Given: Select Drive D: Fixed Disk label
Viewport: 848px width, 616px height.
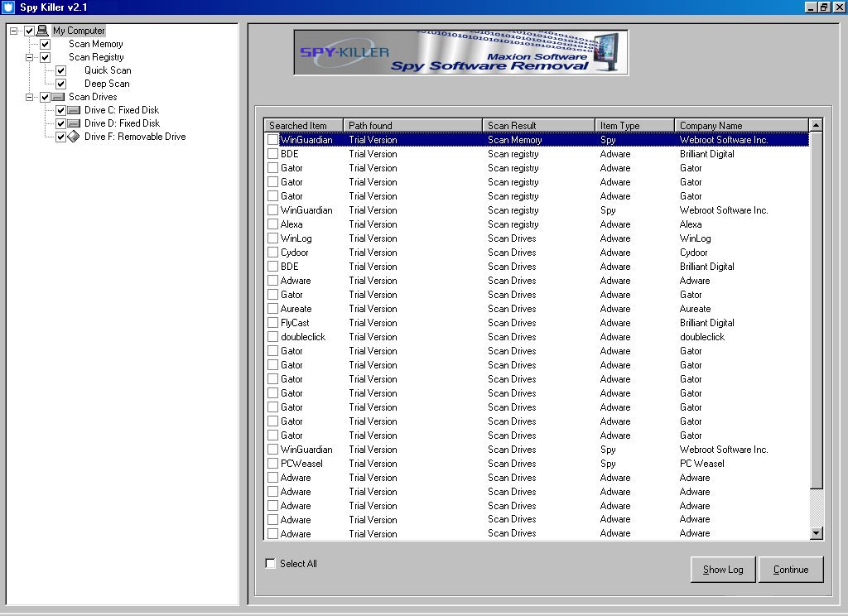Looking at the screenshot, I should (123, 123).
